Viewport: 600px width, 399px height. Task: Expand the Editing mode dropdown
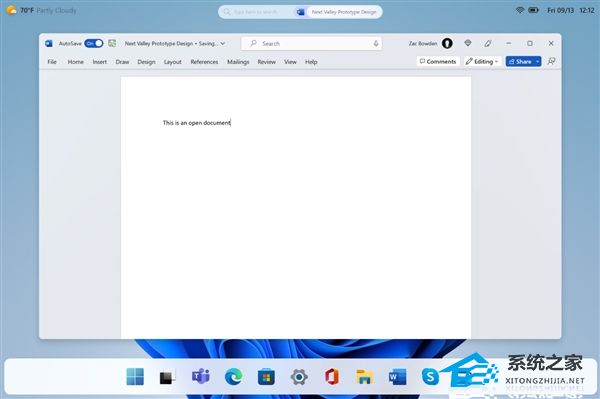482,61
